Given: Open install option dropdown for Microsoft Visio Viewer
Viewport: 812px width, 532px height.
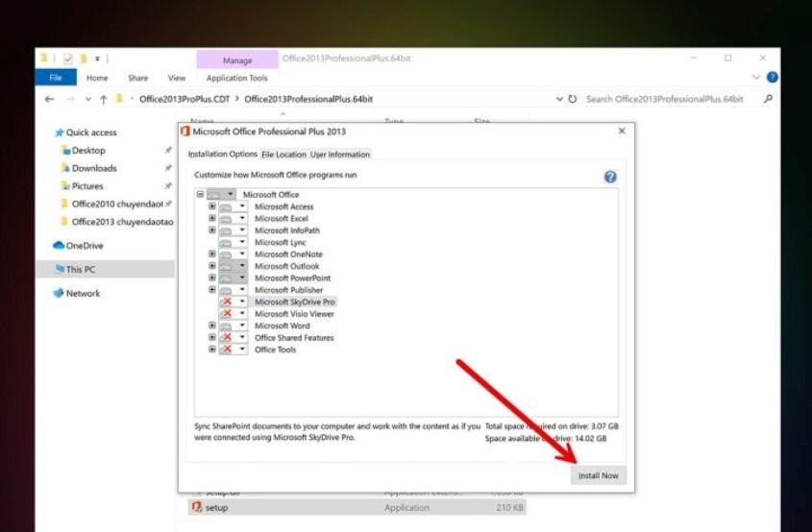Looking at the screenshot, I should point(233,313).
